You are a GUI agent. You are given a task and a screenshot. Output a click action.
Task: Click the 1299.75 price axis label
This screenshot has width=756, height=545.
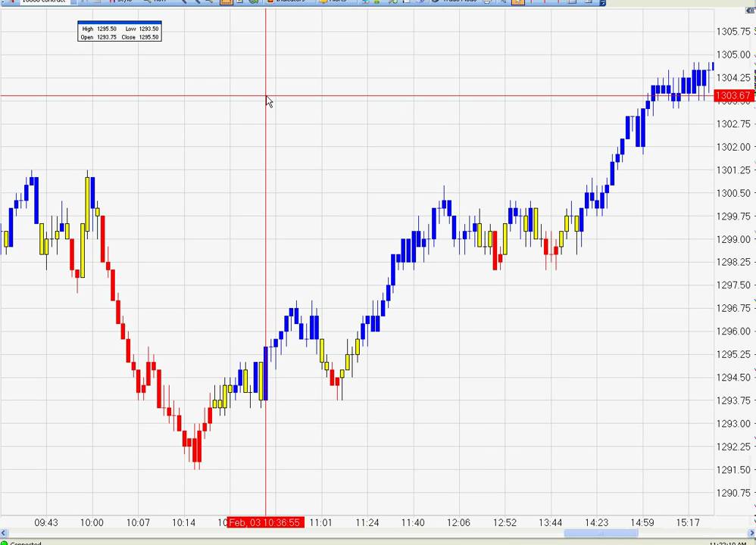(x=733, y=216)
